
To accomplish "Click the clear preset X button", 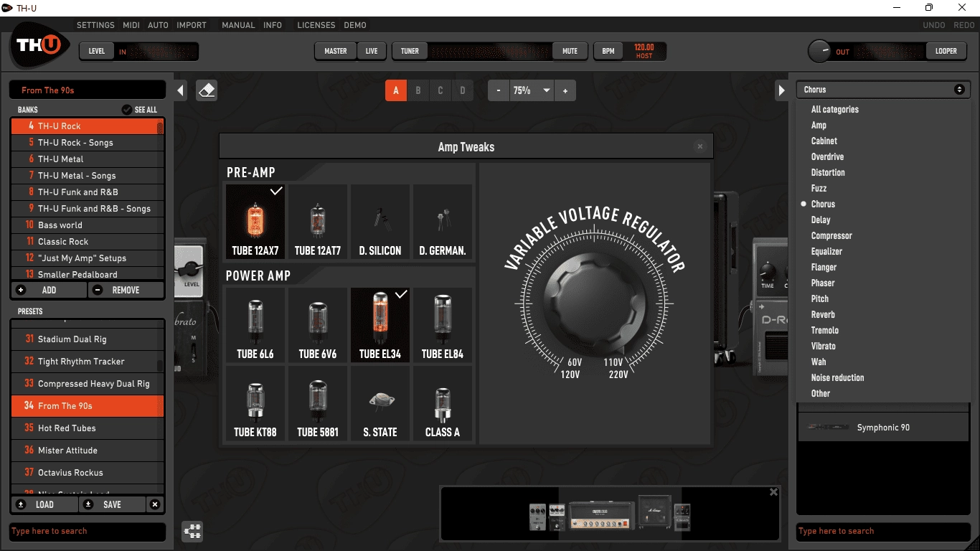I will pyautogui.click(x=155, y=504).
